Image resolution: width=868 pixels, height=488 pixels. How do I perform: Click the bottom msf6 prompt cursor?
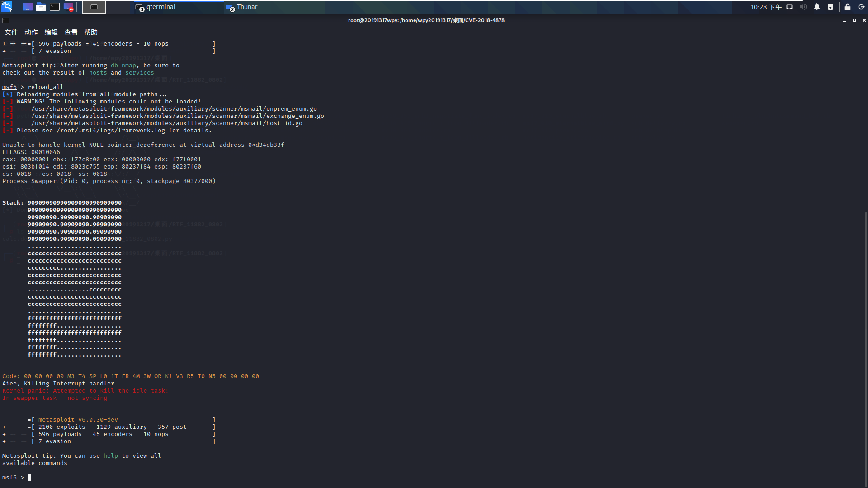pos(29,478)
